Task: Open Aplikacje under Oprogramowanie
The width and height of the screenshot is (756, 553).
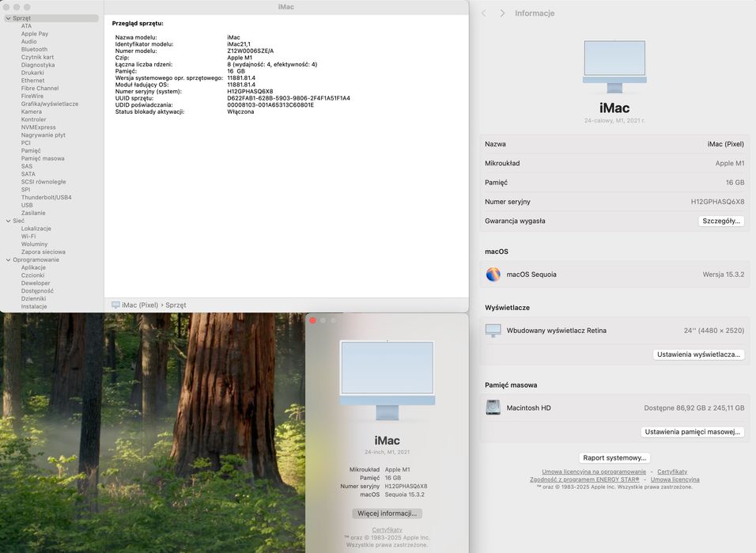Action: point(32,268)
